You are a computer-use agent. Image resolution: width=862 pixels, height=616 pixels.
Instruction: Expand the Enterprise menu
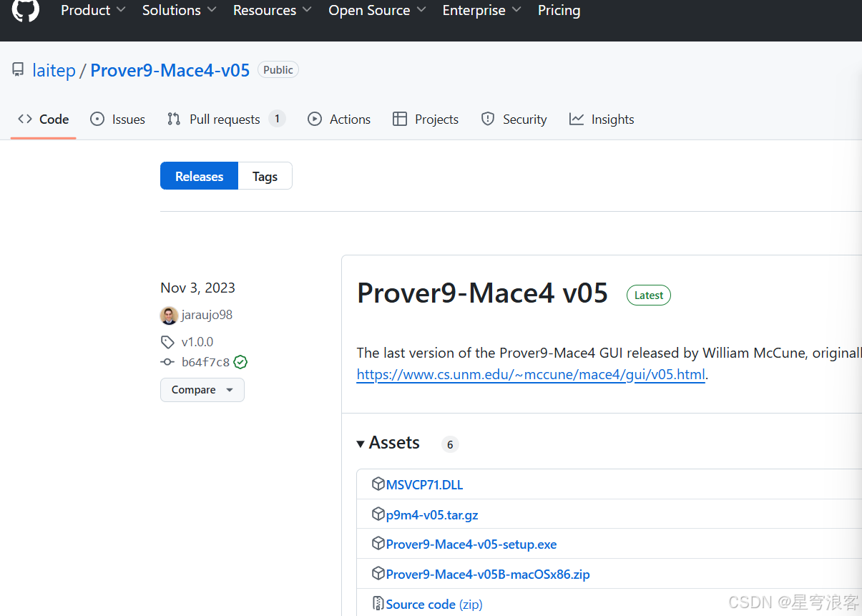(481, 10)
